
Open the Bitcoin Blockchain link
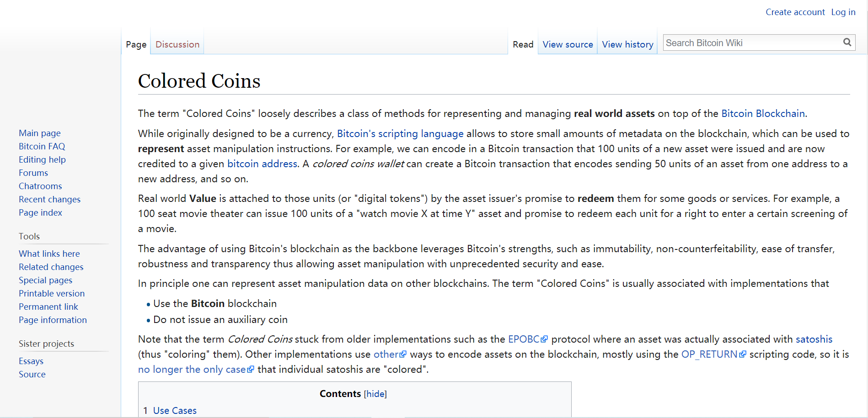[763, 113]
